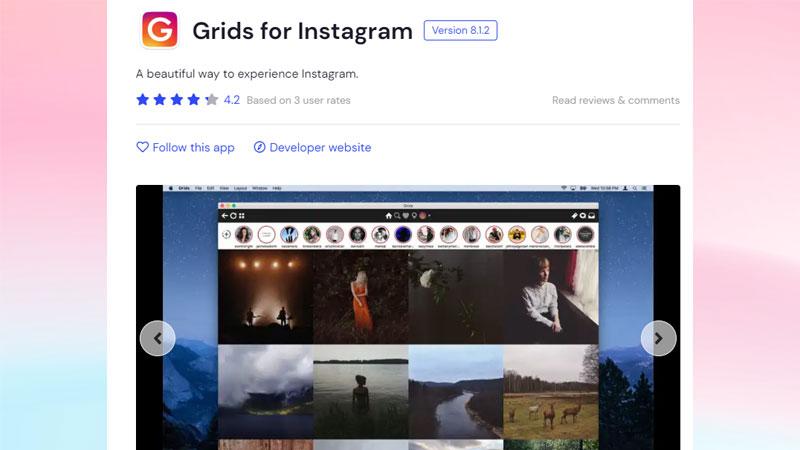Advance to the next screenshot with the right arrow
This screenshot has width=800, height=450.
coord(658,338)
